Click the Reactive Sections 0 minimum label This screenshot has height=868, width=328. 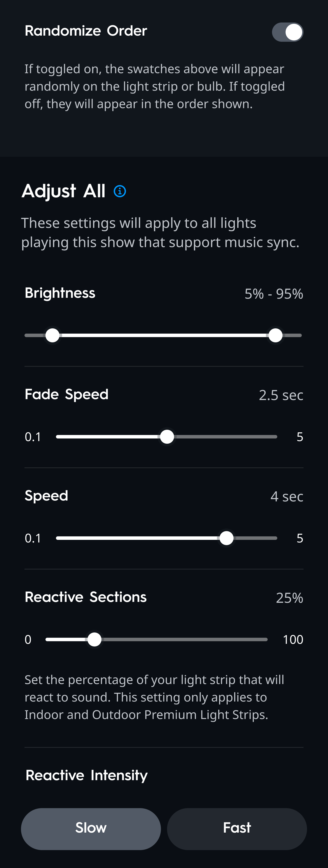(28, 639)
